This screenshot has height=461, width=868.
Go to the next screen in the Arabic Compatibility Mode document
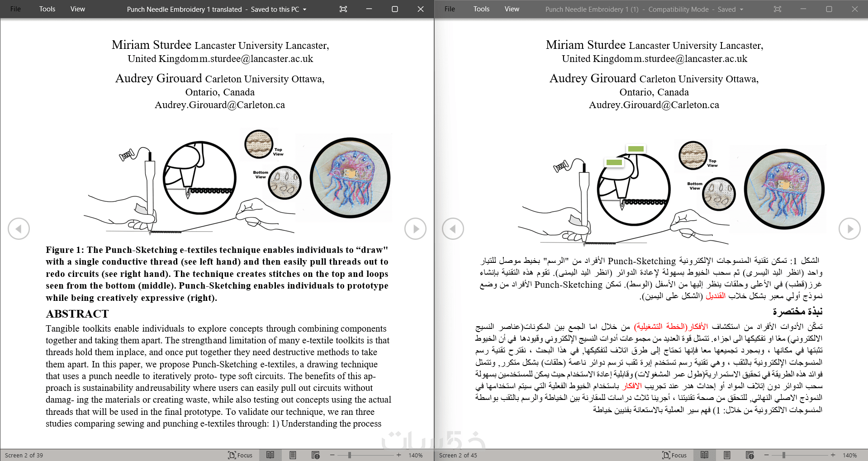[849, 229]
